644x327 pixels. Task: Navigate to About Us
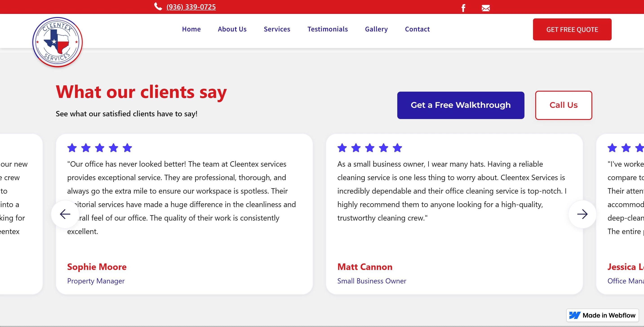pyautogui.click(x=232, y=29)
